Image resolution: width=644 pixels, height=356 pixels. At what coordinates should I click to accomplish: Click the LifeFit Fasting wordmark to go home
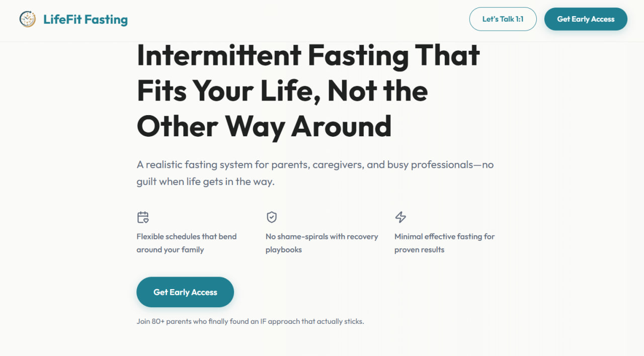click(x=86, y=19)
